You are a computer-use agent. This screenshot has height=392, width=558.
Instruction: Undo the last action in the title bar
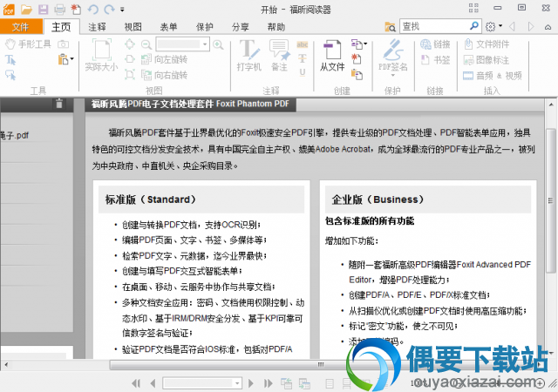point(93,10)
